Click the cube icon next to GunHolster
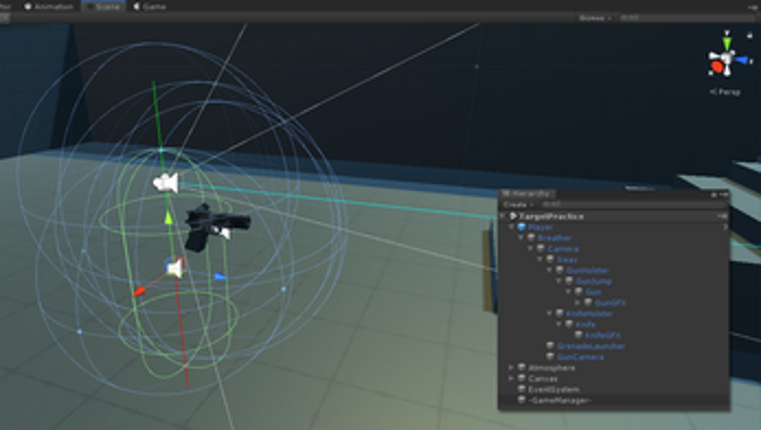This screenshot has height=430, width=761. point(560,270)
